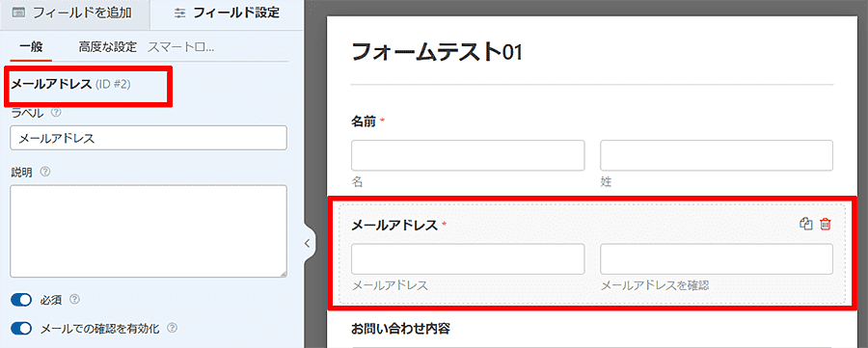
Task: Open help tooltip next to 必須
Action: pos(75,299)
